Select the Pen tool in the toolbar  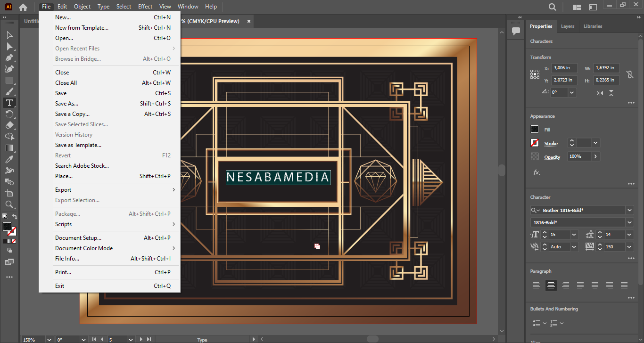pyautogui.click(x=9, y=58)
